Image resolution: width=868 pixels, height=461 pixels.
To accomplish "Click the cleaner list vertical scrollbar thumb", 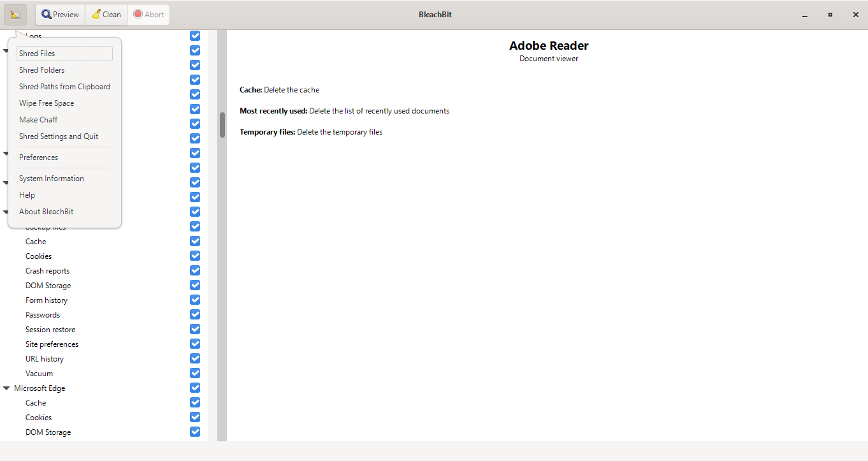I will pos(222,125).
